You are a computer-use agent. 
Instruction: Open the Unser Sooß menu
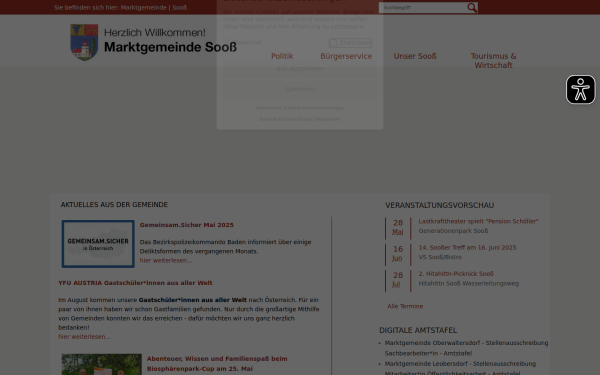click(x=415, y=56)
